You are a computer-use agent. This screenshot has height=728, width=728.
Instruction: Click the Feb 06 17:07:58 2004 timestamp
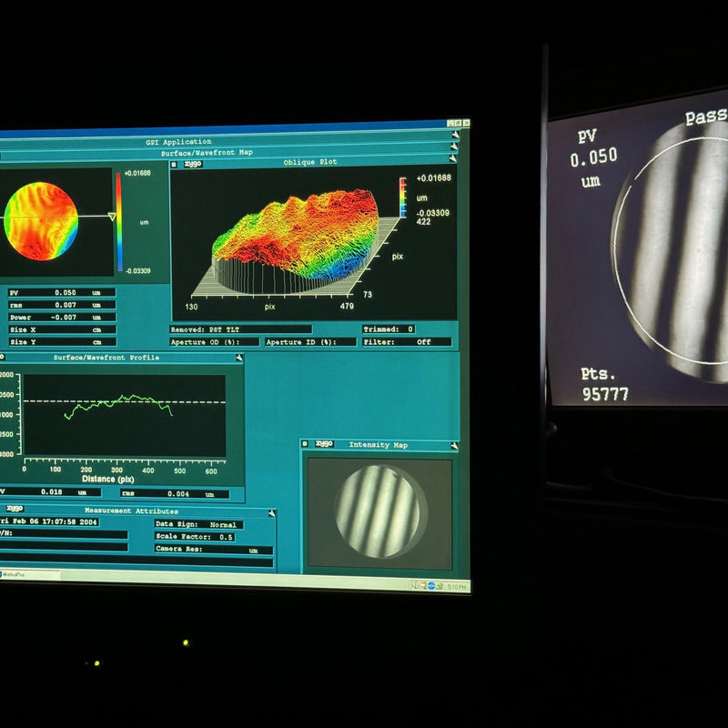[x=49, y=521]
